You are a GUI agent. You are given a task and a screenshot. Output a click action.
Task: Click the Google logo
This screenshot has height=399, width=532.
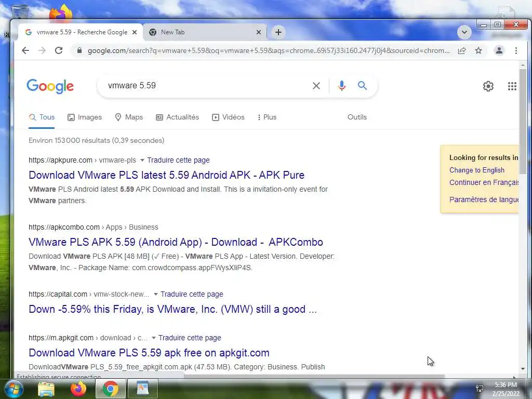[x=50, y=86]
